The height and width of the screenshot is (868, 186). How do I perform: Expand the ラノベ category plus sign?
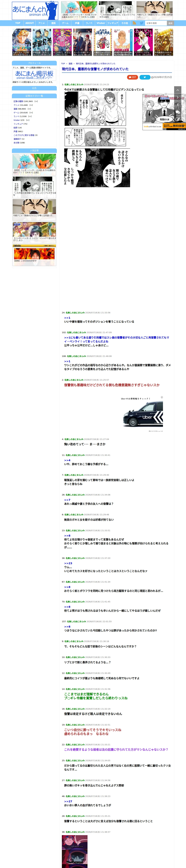[30, 116]
